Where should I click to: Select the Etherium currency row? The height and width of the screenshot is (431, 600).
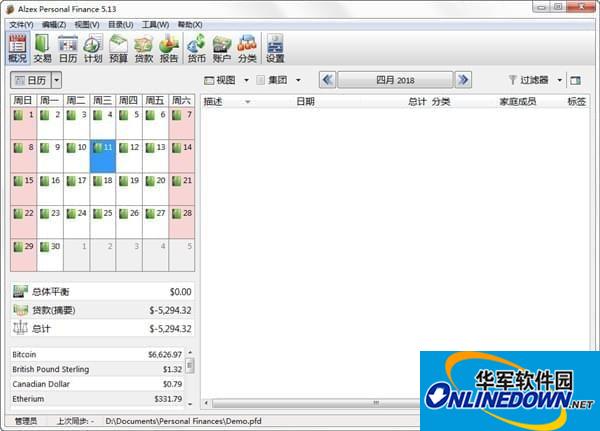click(x=97, y=399)
